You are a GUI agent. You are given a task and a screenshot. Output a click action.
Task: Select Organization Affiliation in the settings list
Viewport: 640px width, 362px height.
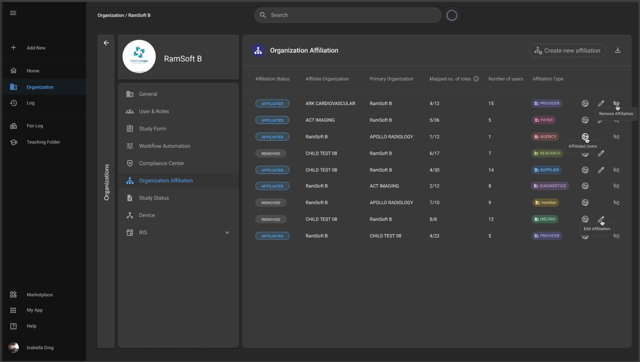(178, 180)
